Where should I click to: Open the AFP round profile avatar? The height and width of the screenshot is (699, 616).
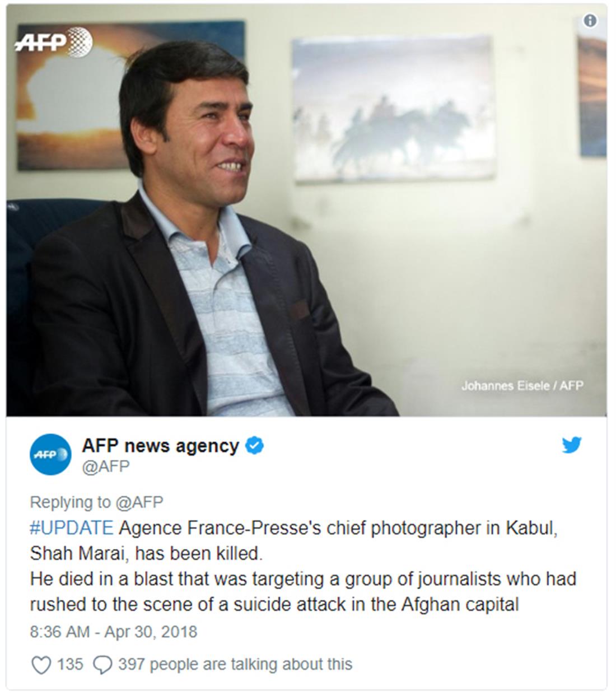50,454
